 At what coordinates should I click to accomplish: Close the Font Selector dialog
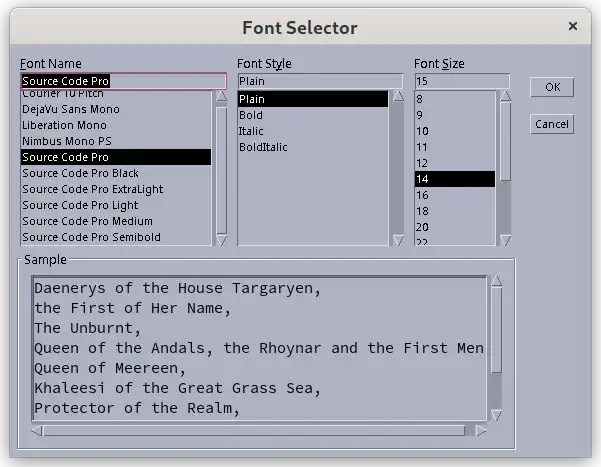573,26
